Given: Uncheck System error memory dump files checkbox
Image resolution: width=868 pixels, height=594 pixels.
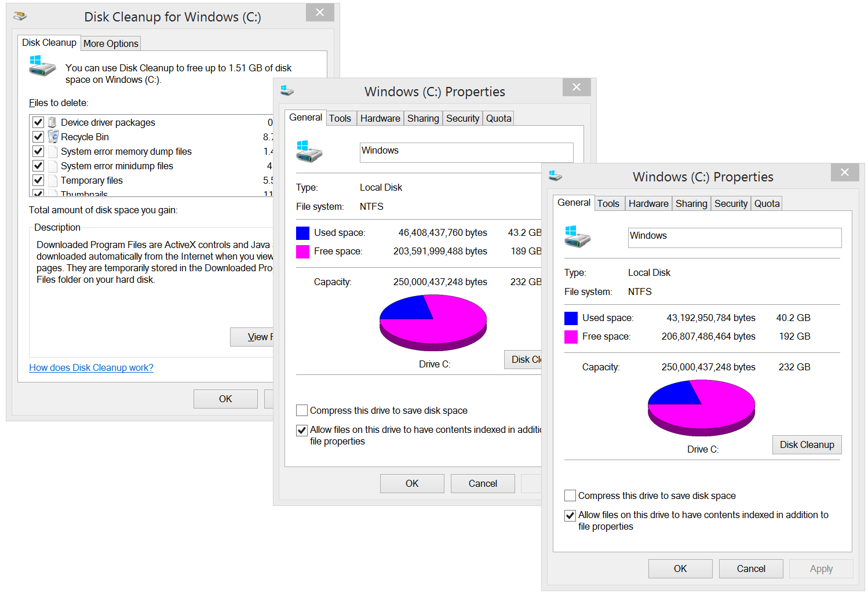Looking at the screenshot, I should pos(38,151).
